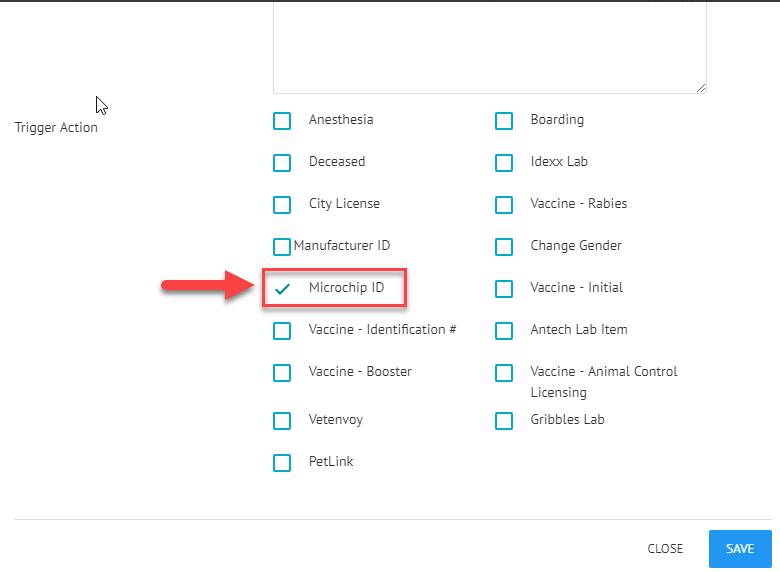Enable Vaccine - Rabies checkbox
Viewport: 780px width, 572px height.
pyautogui.click(x=504, y=204)
